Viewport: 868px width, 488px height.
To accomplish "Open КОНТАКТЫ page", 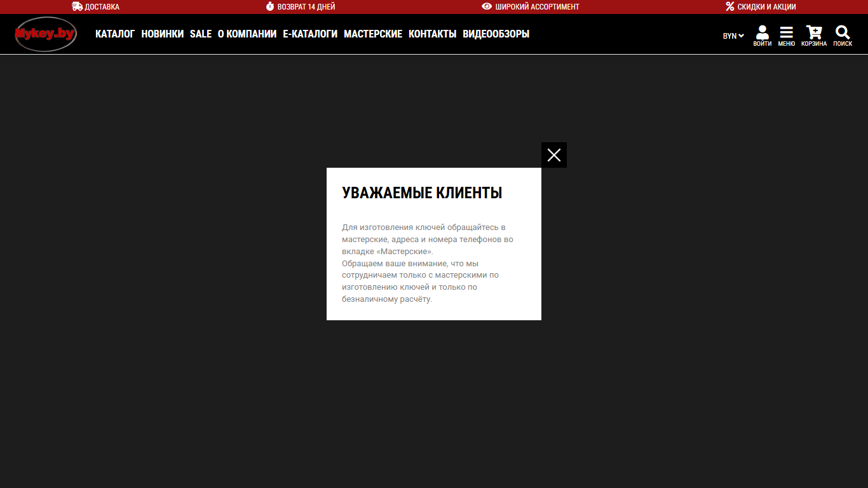I will click(x=433, y=34).
